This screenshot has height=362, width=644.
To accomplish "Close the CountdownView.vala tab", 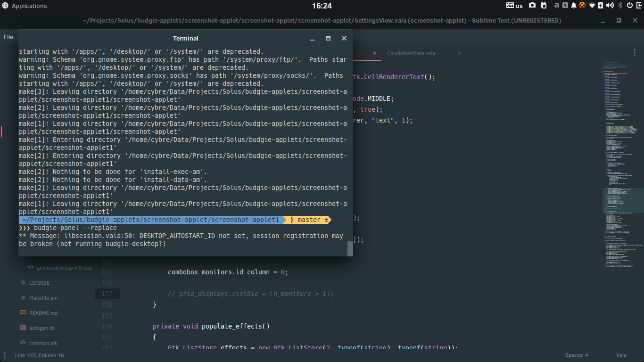I will tap(460, 53).
